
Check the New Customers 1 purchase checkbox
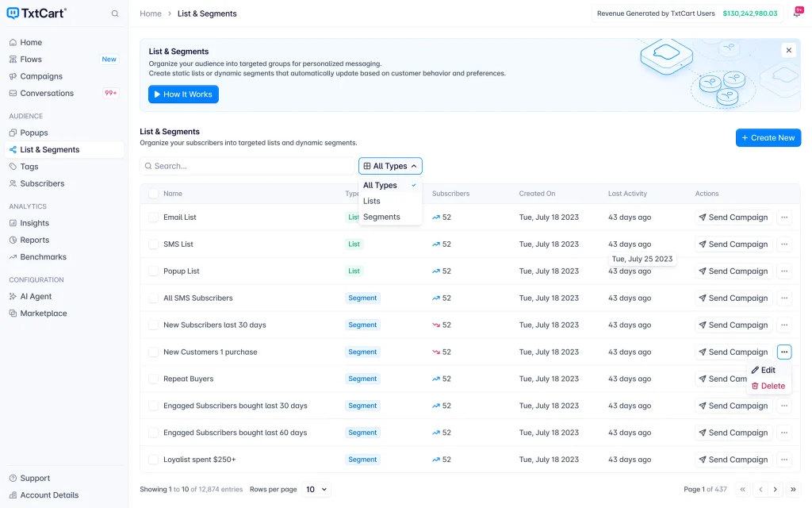(x=153, y=352)
